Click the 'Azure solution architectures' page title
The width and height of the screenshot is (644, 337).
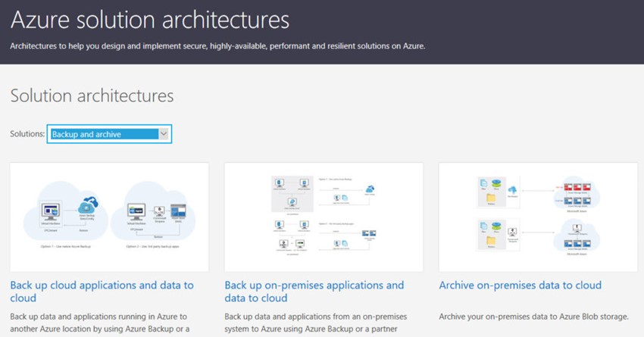tap(150, 20)
